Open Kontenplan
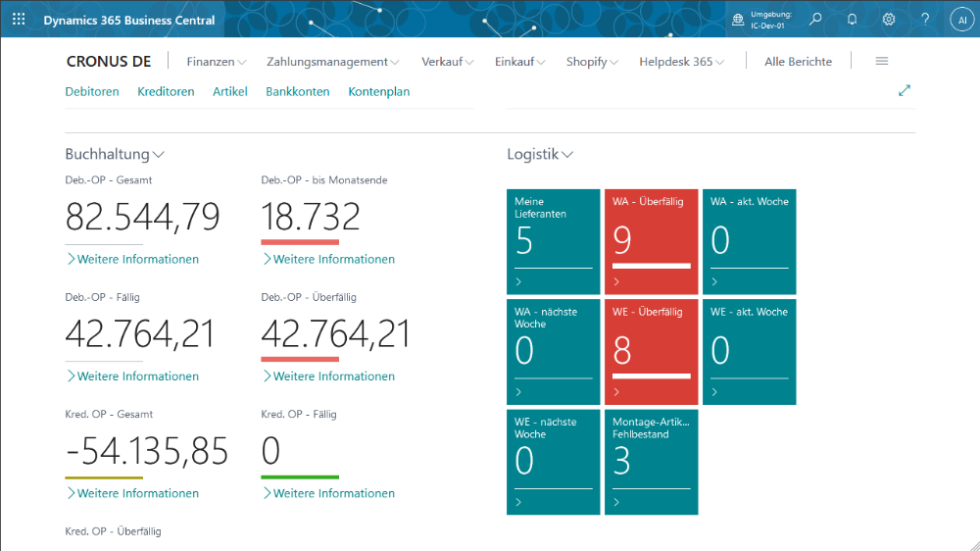 coord(378,91)
